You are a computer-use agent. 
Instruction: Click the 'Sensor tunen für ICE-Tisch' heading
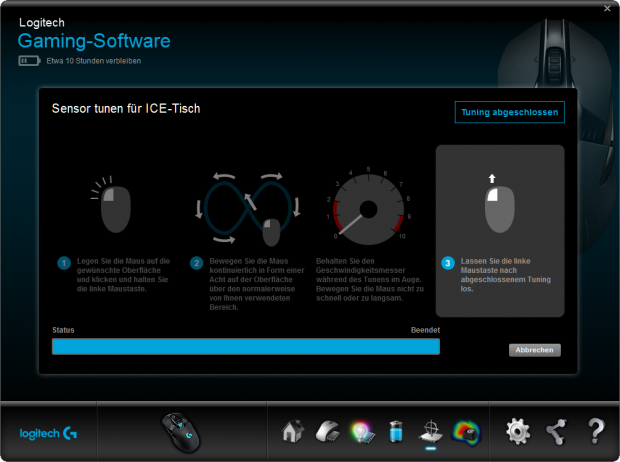click(126, 108)
